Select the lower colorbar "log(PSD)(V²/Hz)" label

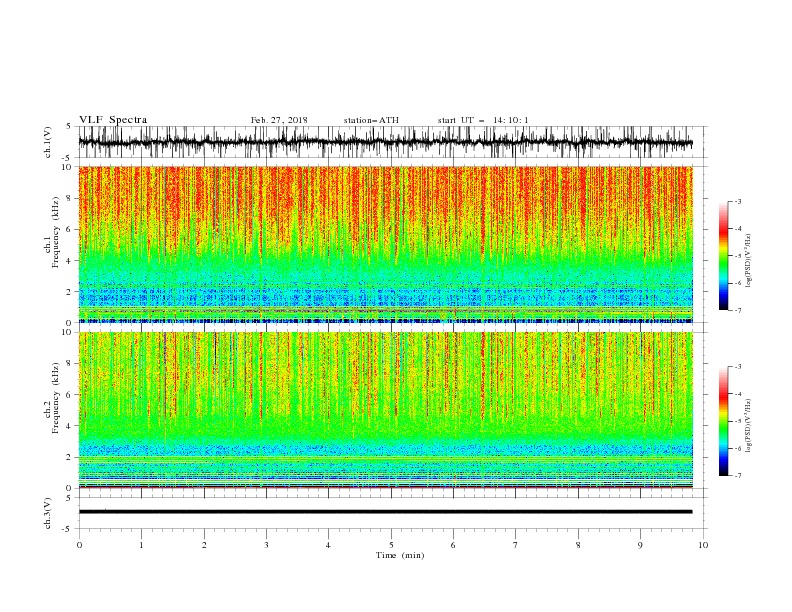pyautogui.click(x=748, y=425)
